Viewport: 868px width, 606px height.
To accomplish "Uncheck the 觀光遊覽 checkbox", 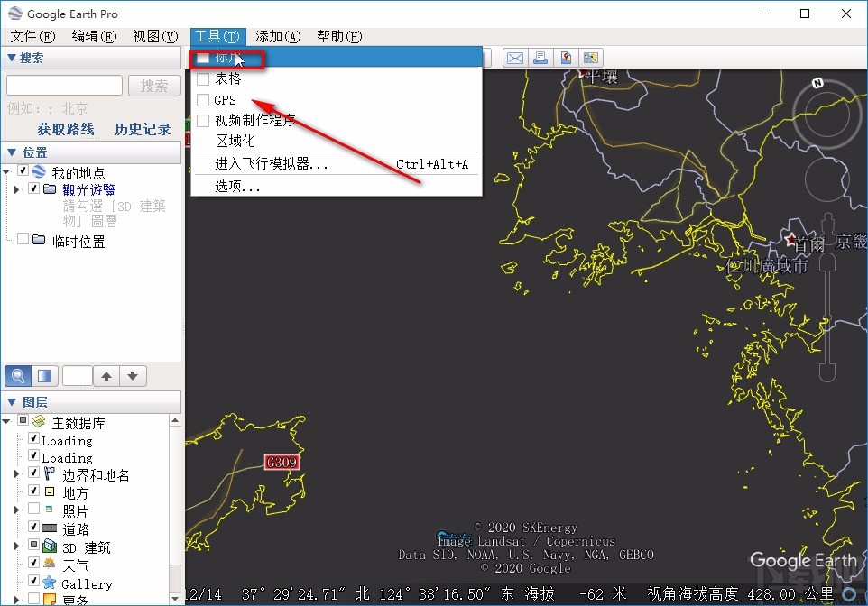I will (33, 188).
